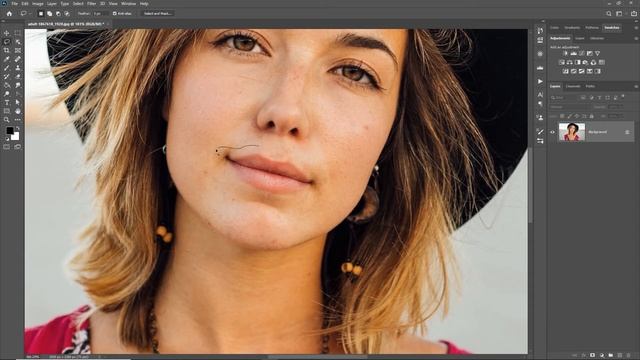
Task: Switch to the Channels tab
Action: pos(573,87)
